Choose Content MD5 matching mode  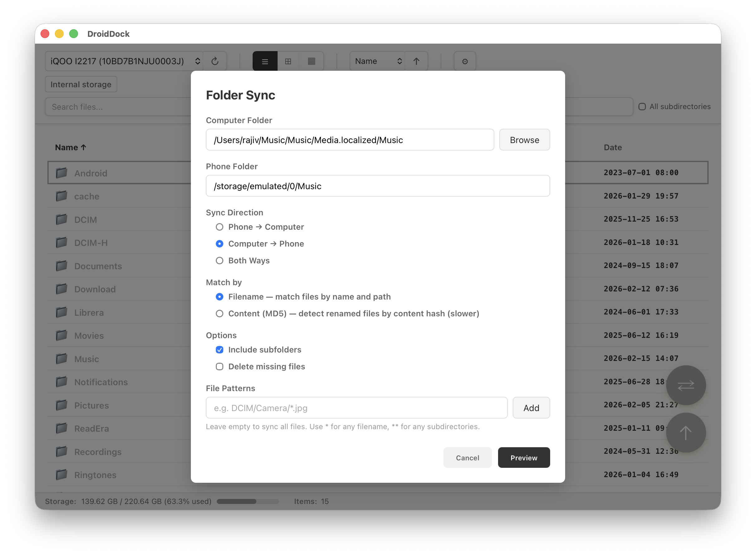point(220,313)
